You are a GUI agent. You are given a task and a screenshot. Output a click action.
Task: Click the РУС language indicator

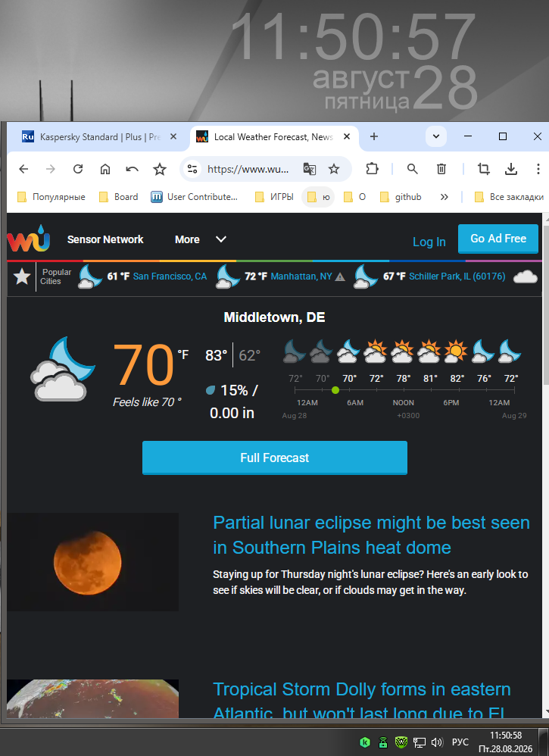click(x=460, y=742)
